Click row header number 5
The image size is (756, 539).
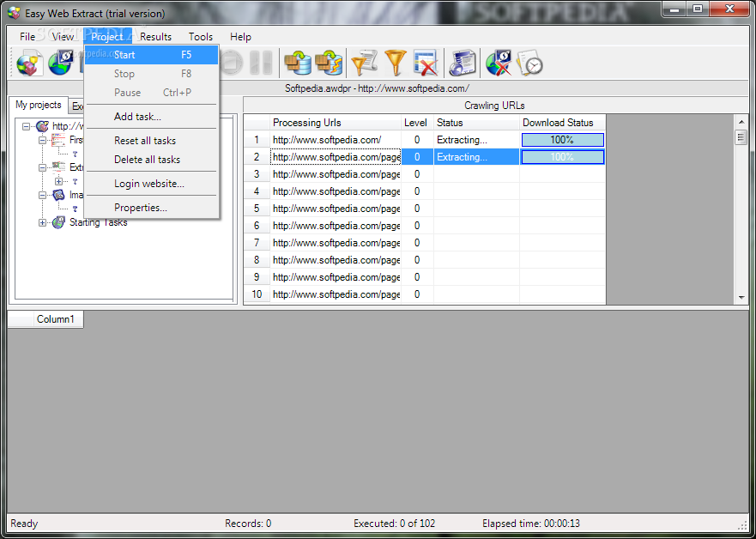point(257,209)
